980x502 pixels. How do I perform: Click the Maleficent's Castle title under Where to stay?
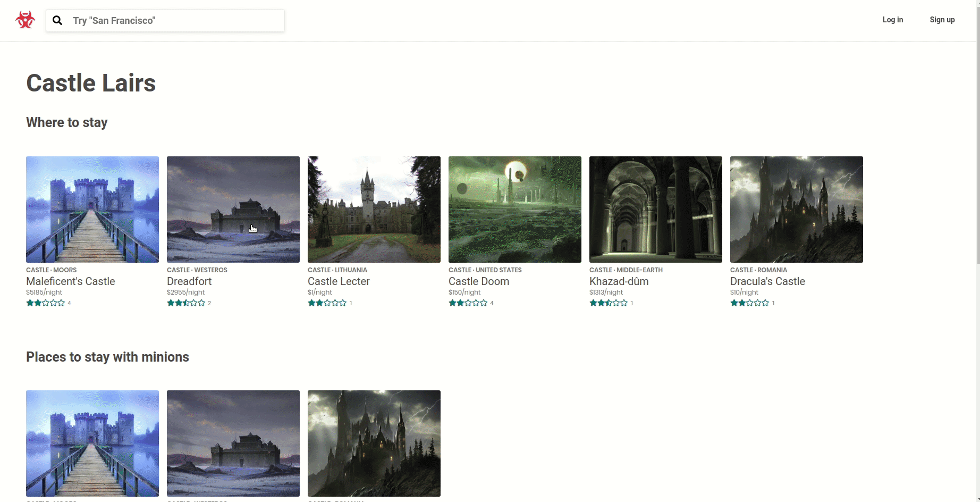[71, 281]
